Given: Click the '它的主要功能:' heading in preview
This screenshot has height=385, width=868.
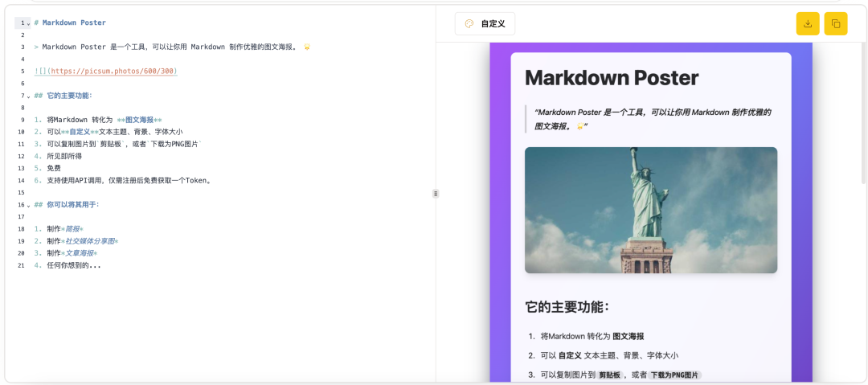Looking at the screenshot, I should (x=567, y=307).
